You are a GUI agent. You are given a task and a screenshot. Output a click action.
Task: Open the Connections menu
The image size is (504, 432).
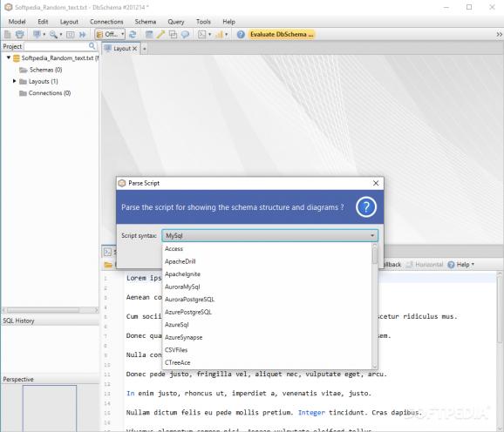point(106,22)
